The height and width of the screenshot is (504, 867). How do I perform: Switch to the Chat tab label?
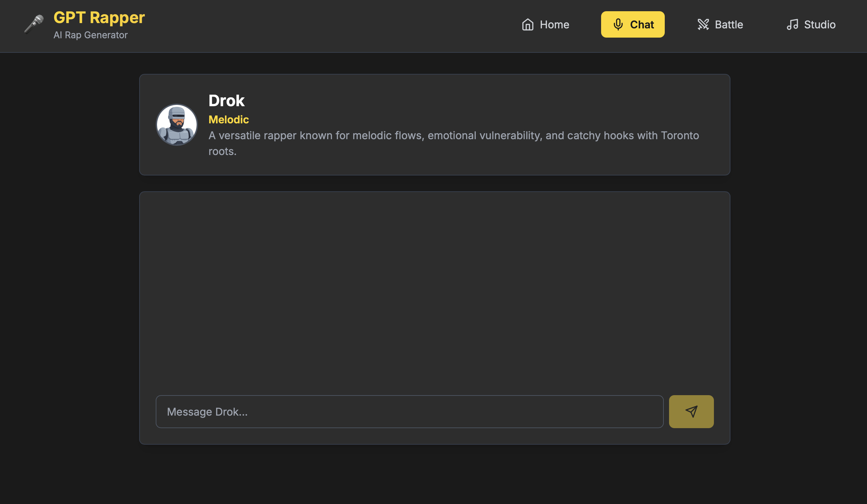point(642,25)
